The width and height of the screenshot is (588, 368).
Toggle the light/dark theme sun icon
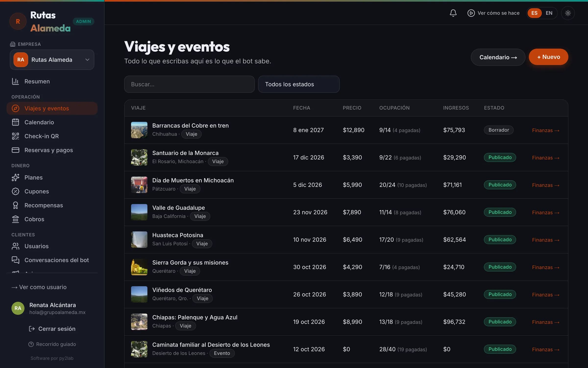point(568,13)
